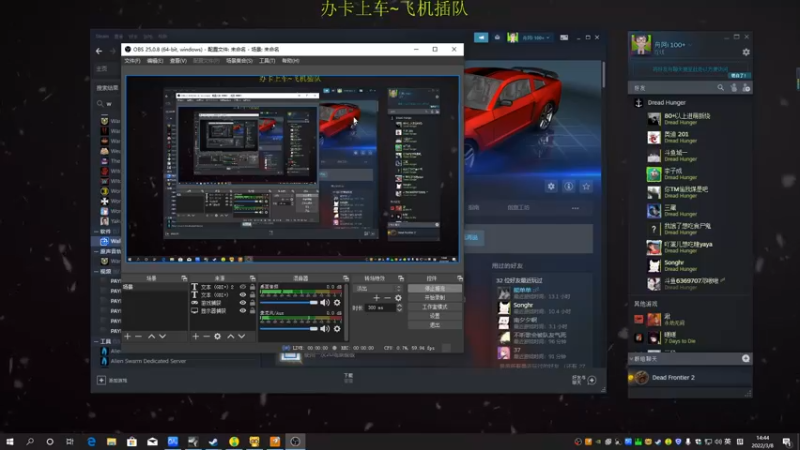800x450 pixels.
Task: Collapse the 原声音轨 category in Steam library
Action: (x=96, y=251)
